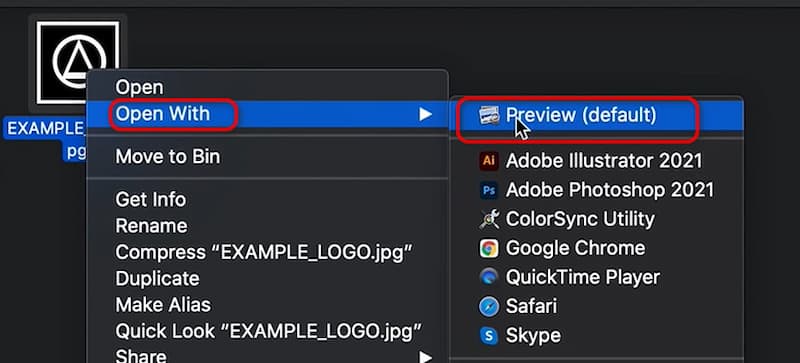Select the EXAMPLE_LOGO file thumbnail
The width and height of the screenshot is (800, 363).
78,62
